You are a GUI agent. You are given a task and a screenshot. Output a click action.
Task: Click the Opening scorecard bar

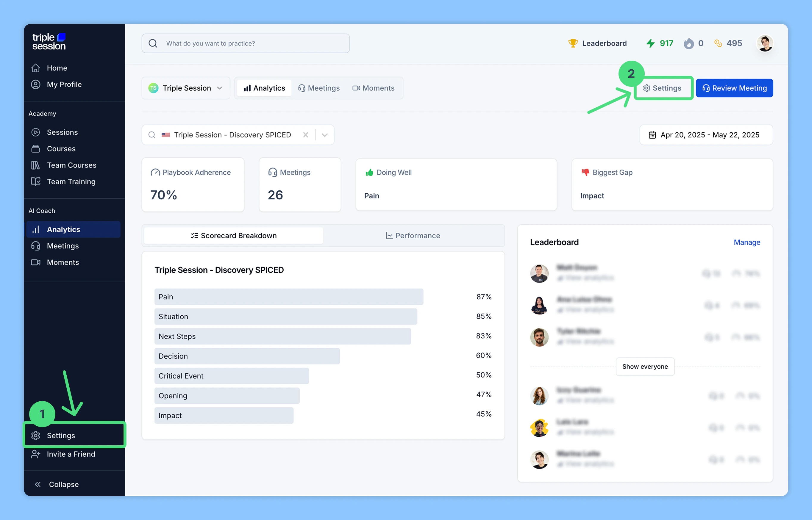[227, 396]
